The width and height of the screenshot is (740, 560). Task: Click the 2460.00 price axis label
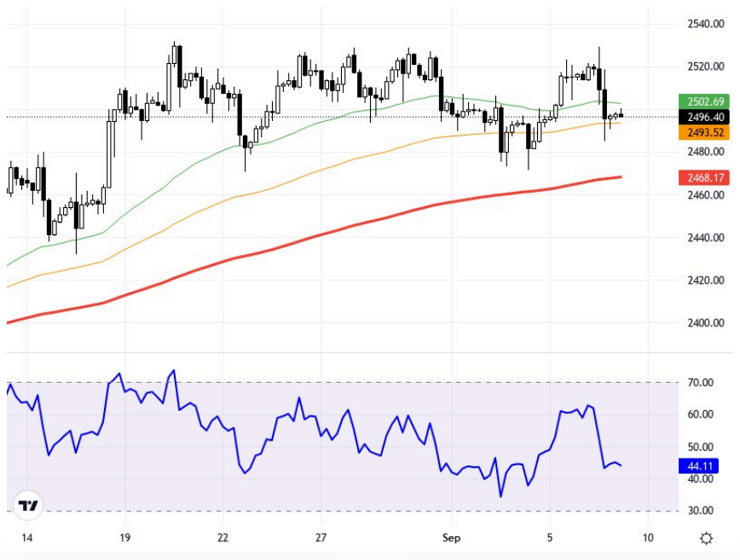click(x=706, y=195)
